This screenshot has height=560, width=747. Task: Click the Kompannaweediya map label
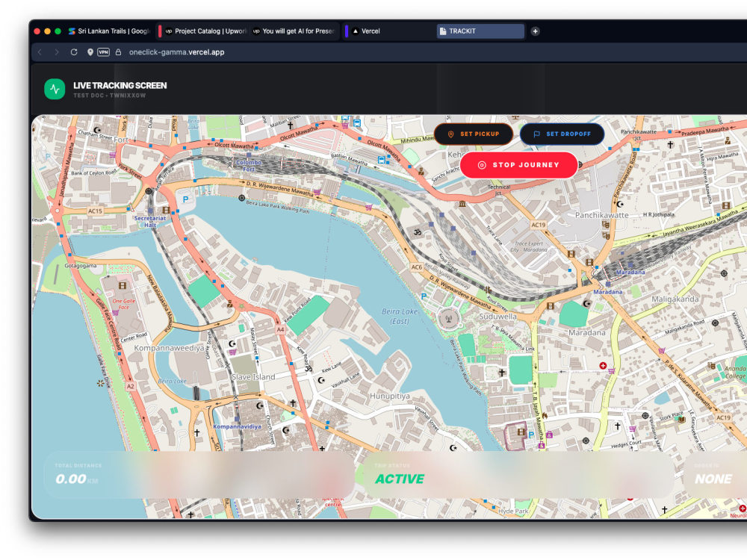[x=169, y=348]
